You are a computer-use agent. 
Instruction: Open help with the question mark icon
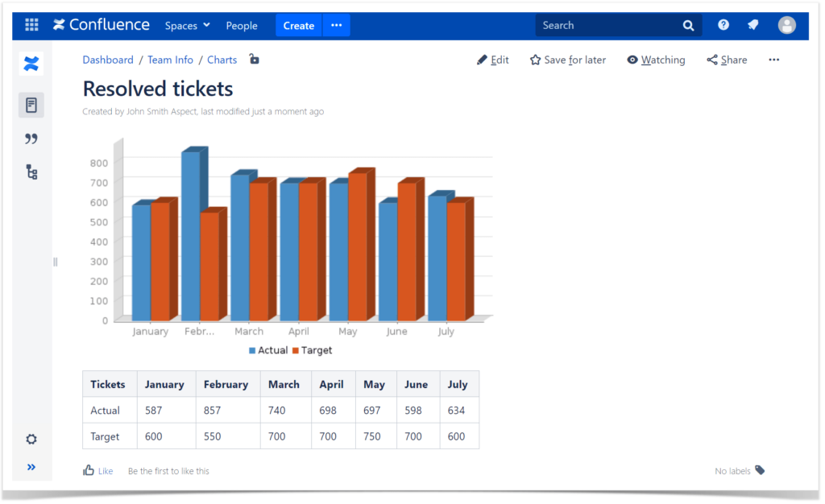723,25
